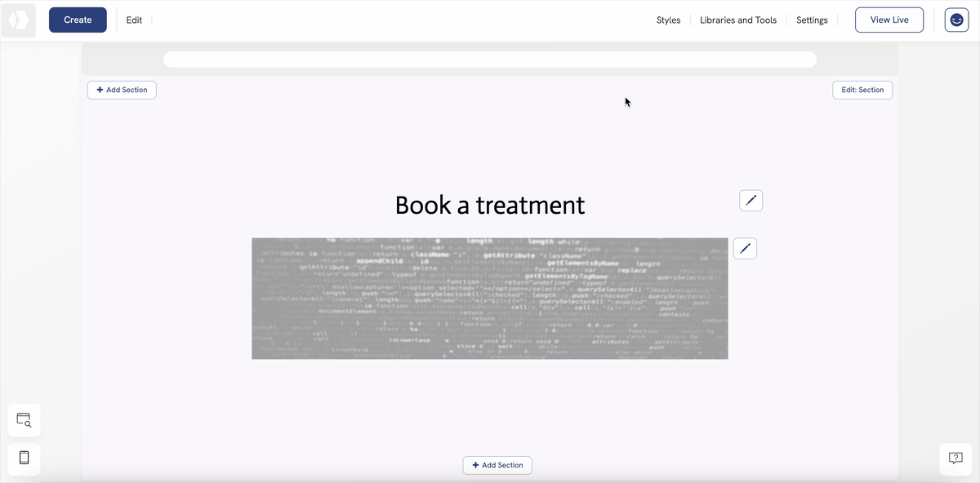Click the pencil icon beside the heading
This screenshot has height=483, width=980.
pos(751,201)
